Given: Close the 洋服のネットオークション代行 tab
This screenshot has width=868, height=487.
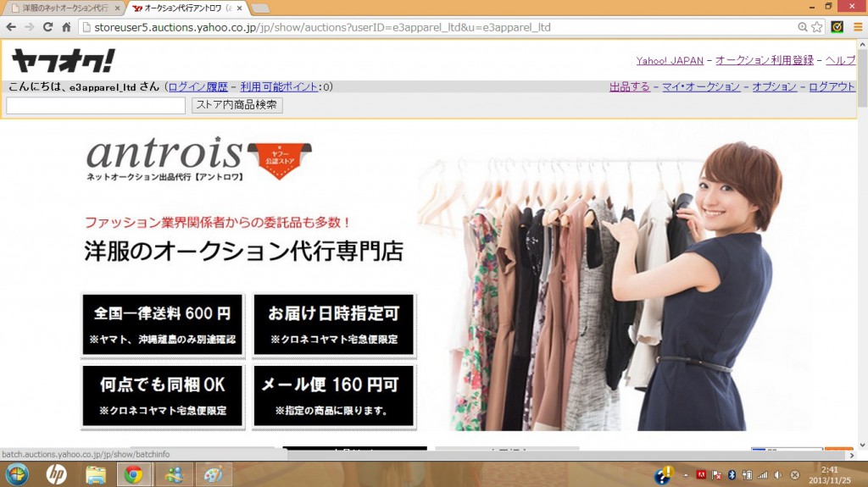Looking at the screenshot, I should pos(117,8).
